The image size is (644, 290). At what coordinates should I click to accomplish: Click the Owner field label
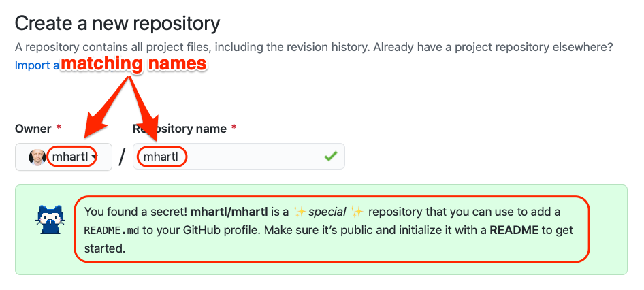pyautogui.click(x=33, y=129)
